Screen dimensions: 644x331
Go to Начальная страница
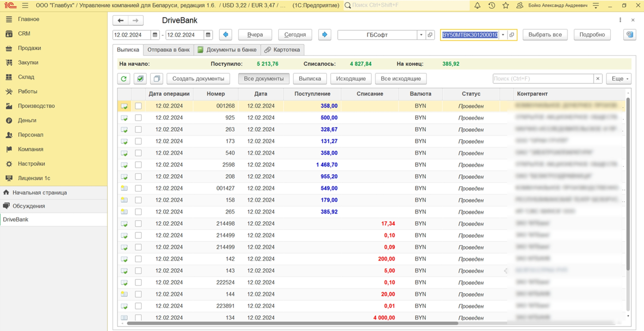point(39,192)
